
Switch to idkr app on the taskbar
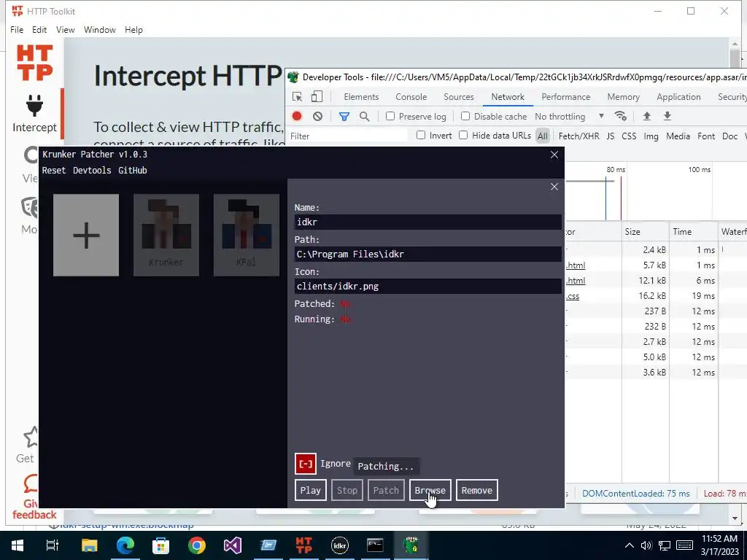pos(340,545)
